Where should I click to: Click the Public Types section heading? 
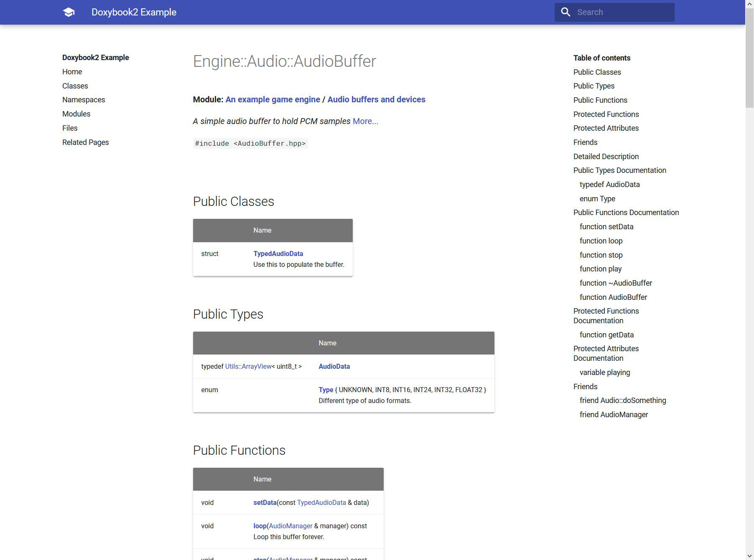[228, 314]
